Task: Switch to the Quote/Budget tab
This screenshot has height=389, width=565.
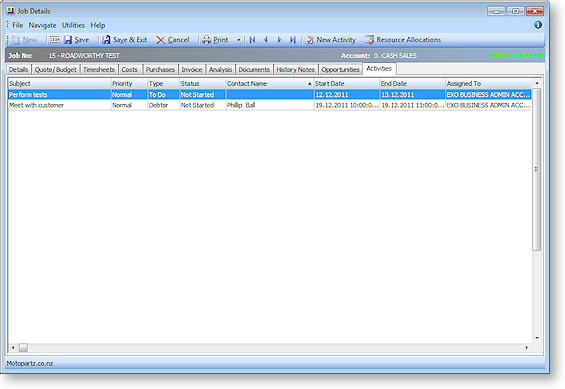Action: (55, 70)
